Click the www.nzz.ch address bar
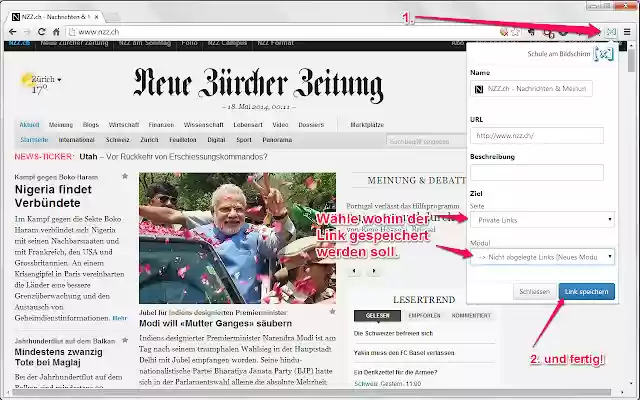Viewport: 640px width, 400px height. click(282, 31)
